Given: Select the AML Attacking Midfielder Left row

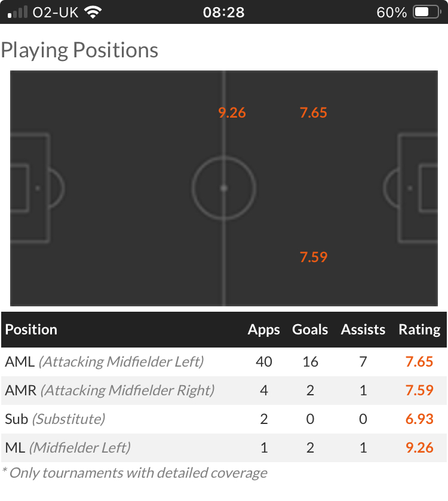Looking at the screenshot, I should click(224, 362).
